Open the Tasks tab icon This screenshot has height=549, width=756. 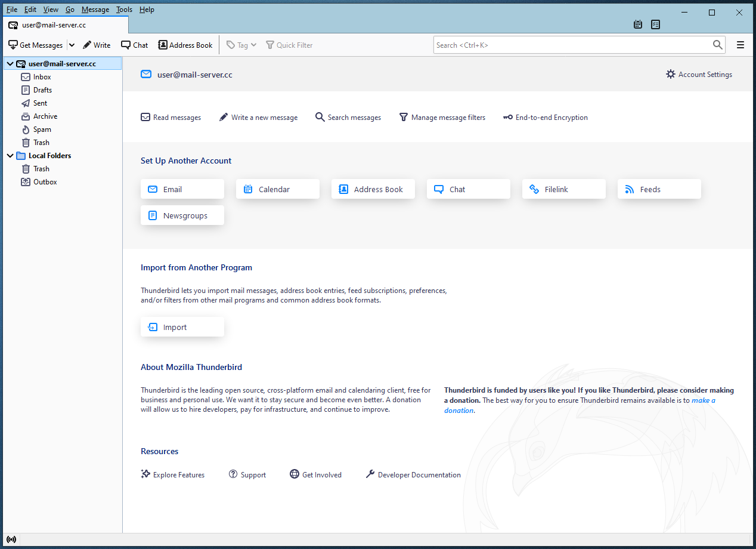(x=656, y=24)
